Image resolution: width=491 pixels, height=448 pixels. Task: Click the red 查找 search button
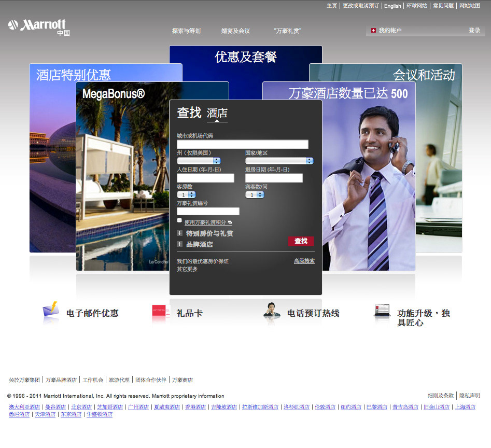pyautogui.click(x=301, y=241)
